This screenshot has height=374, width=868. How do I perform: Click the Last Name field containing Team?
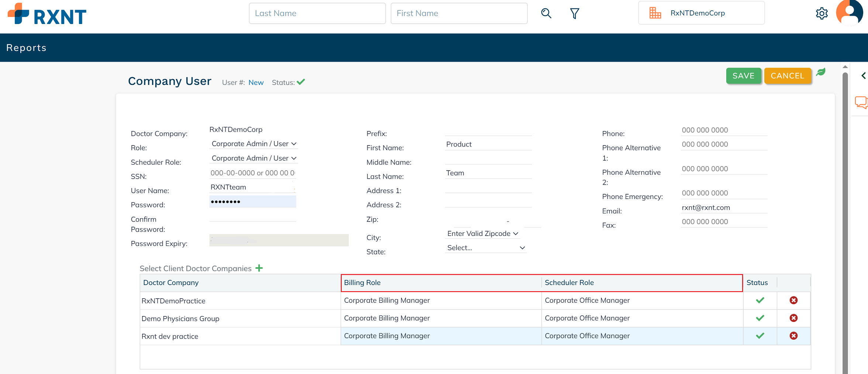tap(488, 173)
